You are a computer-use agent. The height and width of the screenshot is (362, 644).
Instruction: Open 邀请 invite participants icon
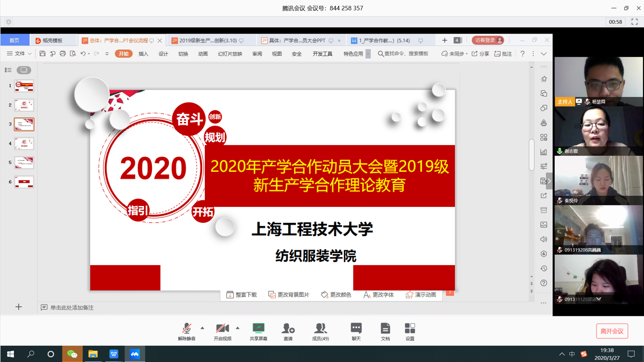pyautogui.click(x=288, y=331)
